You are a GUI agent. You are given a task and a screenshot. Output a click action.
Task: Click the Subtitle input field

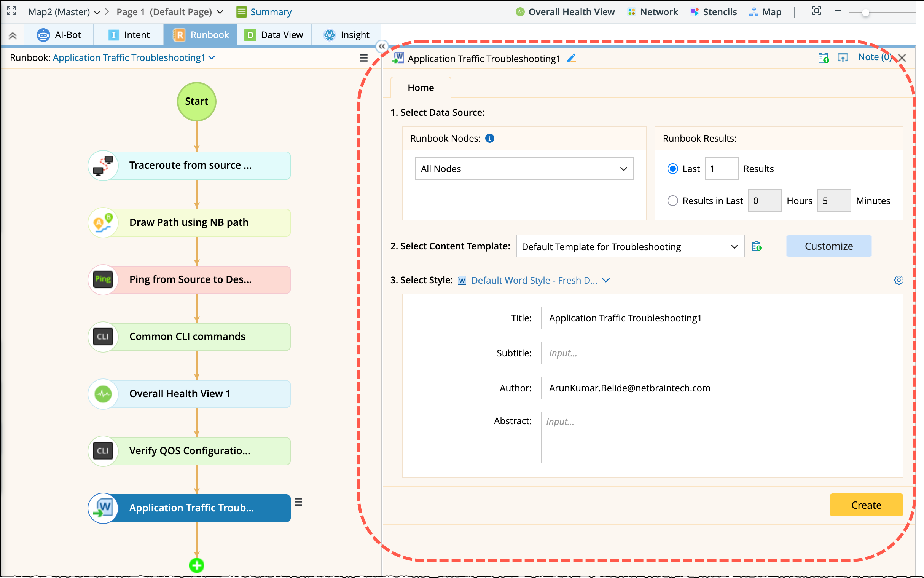667,353
